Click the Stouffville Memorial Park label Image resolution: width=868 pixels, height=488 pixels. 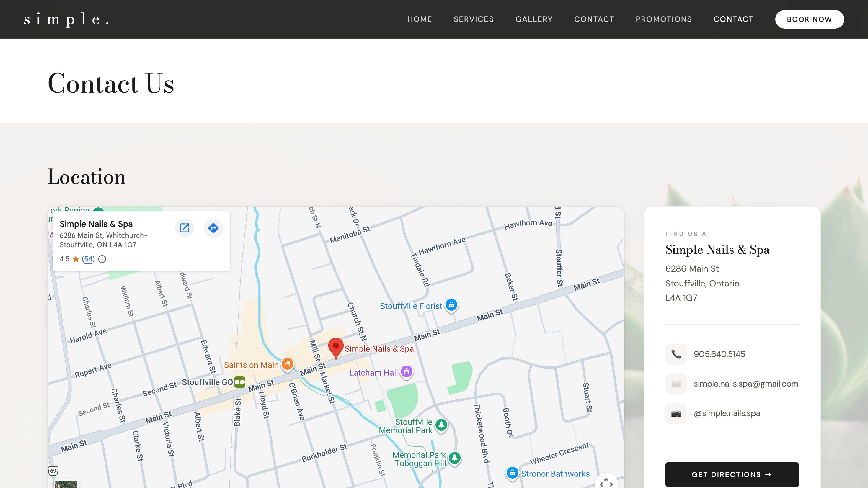(405, 426)
